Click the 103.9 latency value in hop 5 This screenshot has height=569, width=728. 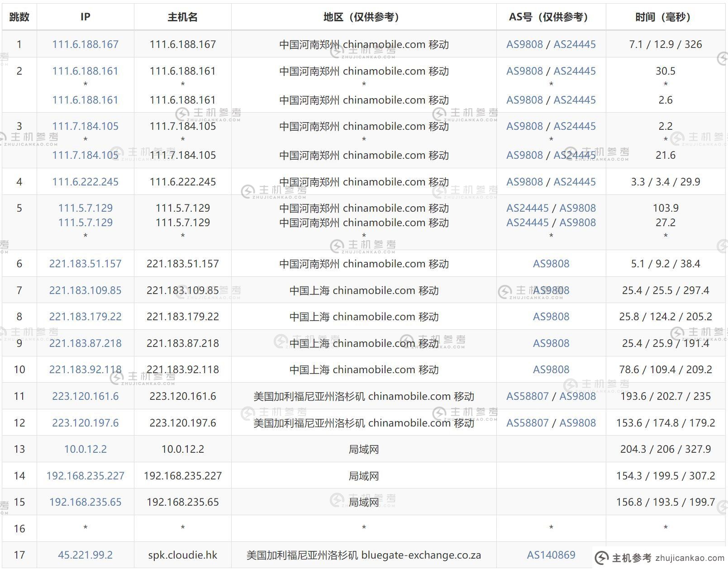tap(666, 208)
